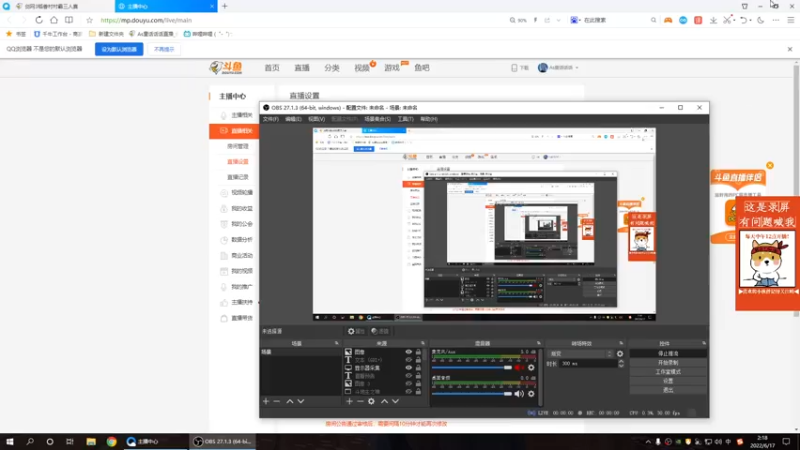Mute the 桌面音频 speaker icon

(519, 394)
